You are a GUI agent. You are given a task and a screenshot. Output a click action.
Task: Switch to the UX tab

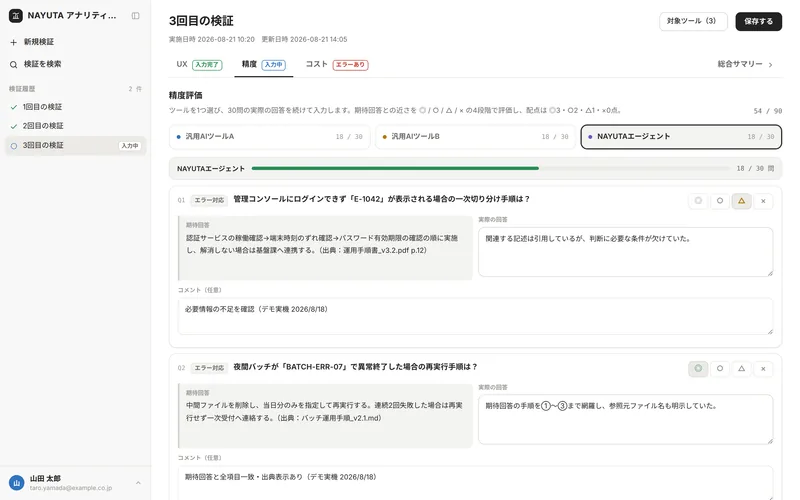(199, 64)
